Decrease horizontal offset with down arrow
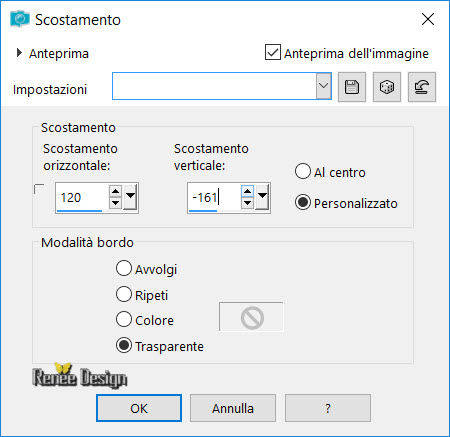The image size is (450, 437). coord(115,203)
